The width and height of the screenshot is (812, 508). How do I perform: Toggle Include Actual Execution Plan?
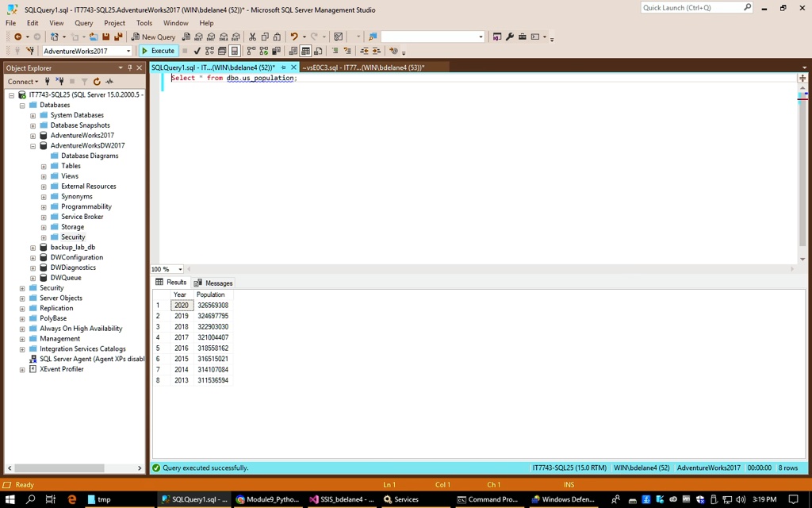[251, 51]
